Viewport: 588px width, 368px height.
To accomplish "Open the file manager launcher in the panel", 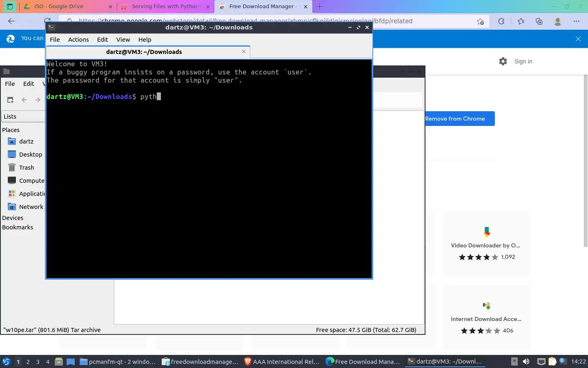I will 59,361.
